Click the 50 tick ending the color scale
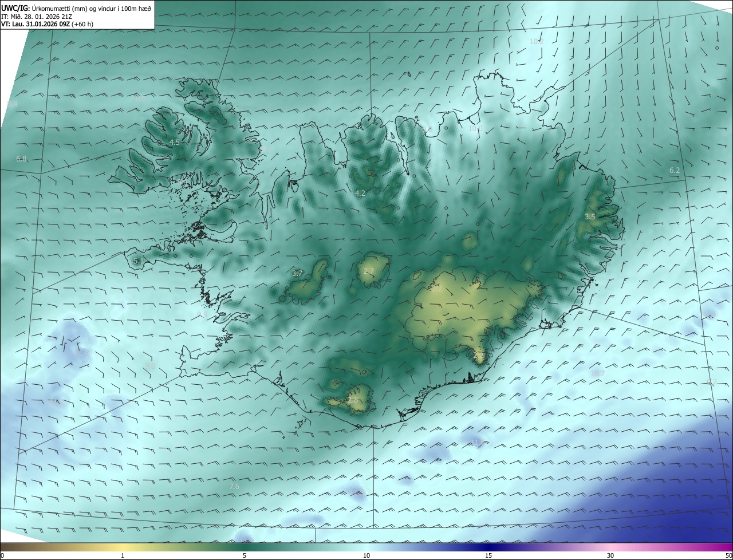This screenshot has width=733, height=560. click(x=728, y=555)
